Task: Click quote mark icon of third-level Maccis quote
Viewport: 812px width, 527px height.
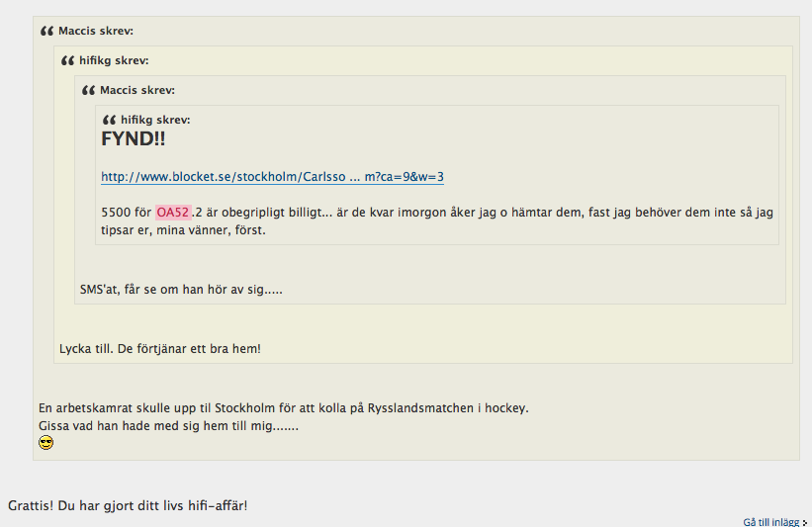Action: coord(89,90)
